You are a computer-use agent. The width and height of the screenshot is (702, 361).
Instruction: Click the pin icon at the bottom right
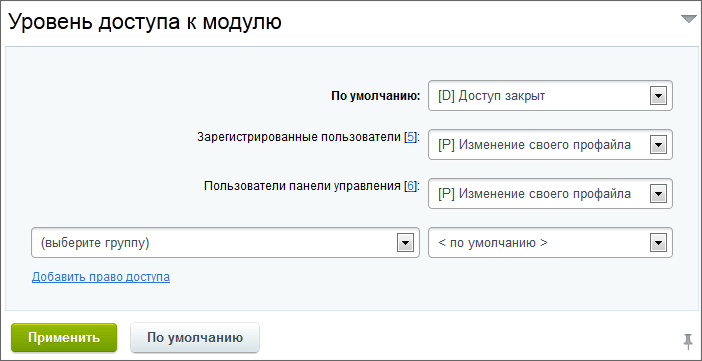[x=688, y=342]
